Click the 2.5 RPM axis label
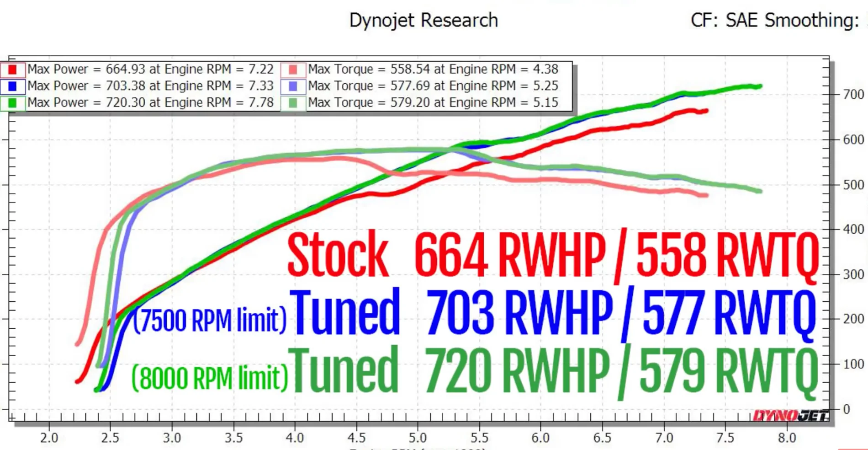Image resolution: width=868 pixels, height=450 pixels. pyautogui.click(x=110, y=438)
